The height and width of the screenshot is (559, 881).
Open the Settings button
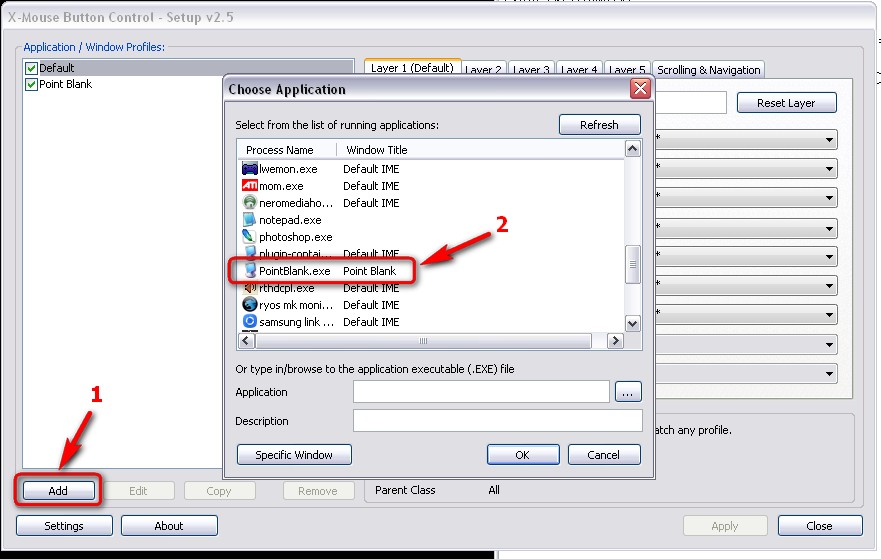[x=64, y=526]
